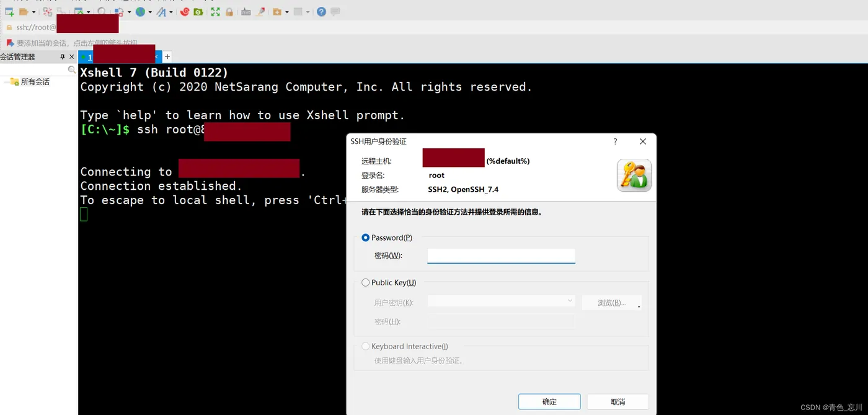Screen dimensions: 868x415
Task: Expand the font icon dropdown arrow
Action: tap(171, 12)
